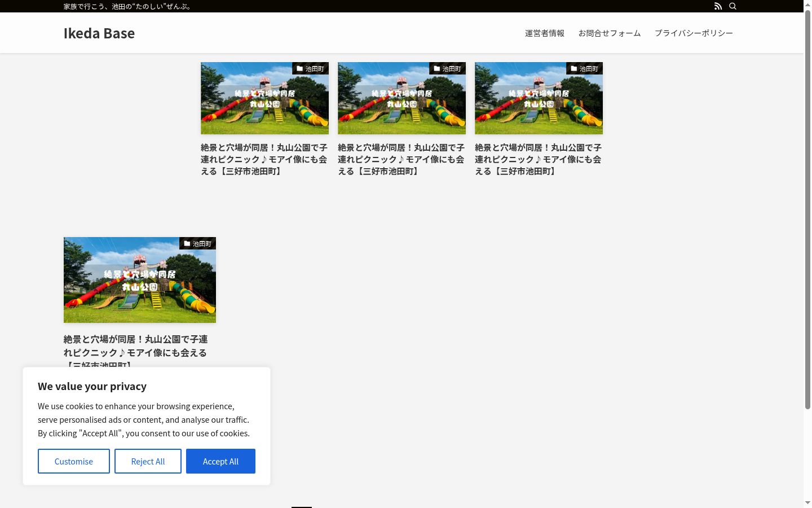Open the search magnifier icon

(732, 6)
